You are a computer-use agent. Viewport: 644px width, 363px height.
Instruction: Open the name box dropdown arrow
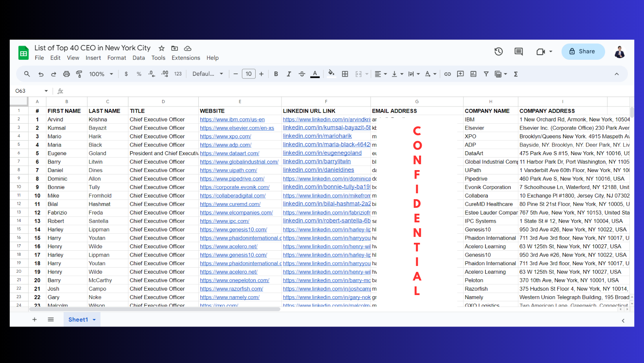pyautogui.click(x=46, y=91)
